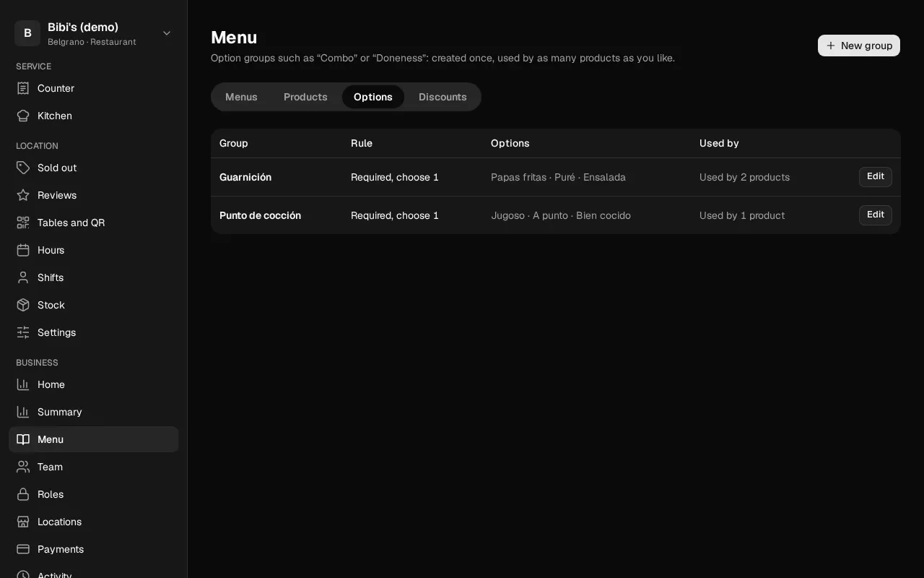This screenshot has height=578, width=924.
Task: Open the Discounts tab
Action: click(x=443, y=97)
